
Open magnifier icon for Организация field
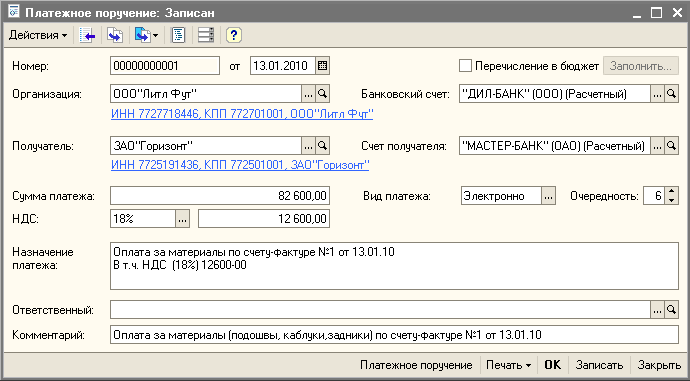[x=323, y=94]
